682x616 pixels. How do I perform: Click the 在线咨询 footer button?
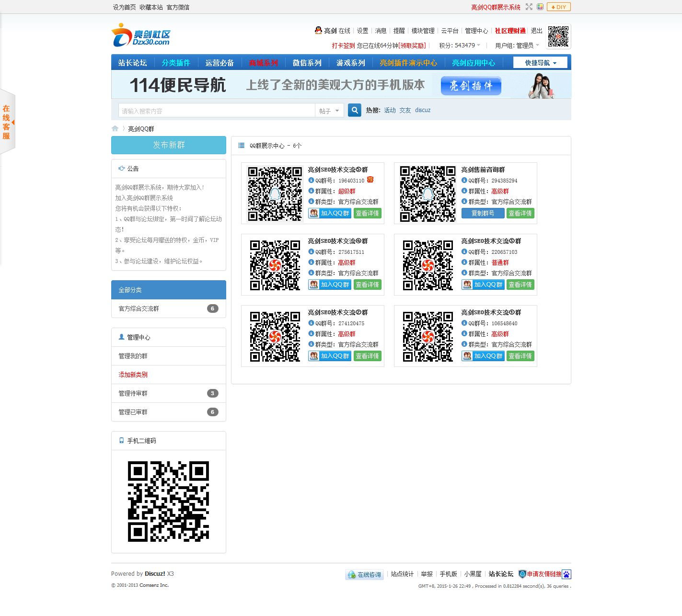tap(365, 574)
